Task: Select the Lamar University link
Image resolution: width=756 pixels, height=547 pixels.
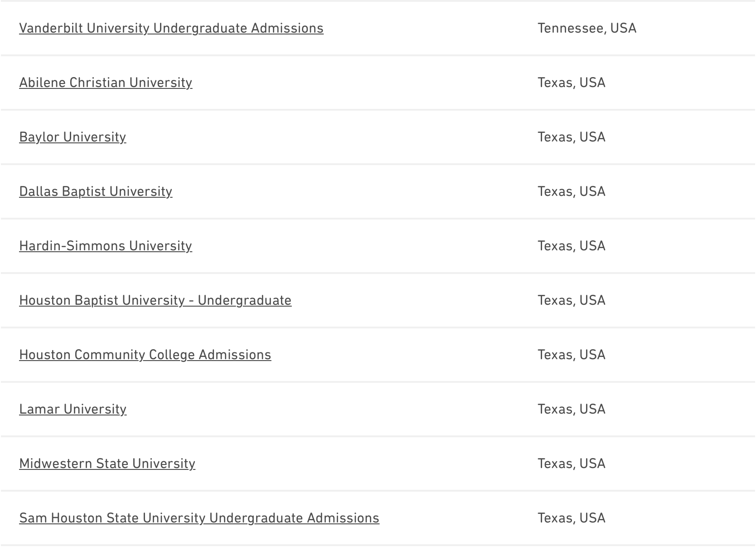Action: click(x=73, y=409)
